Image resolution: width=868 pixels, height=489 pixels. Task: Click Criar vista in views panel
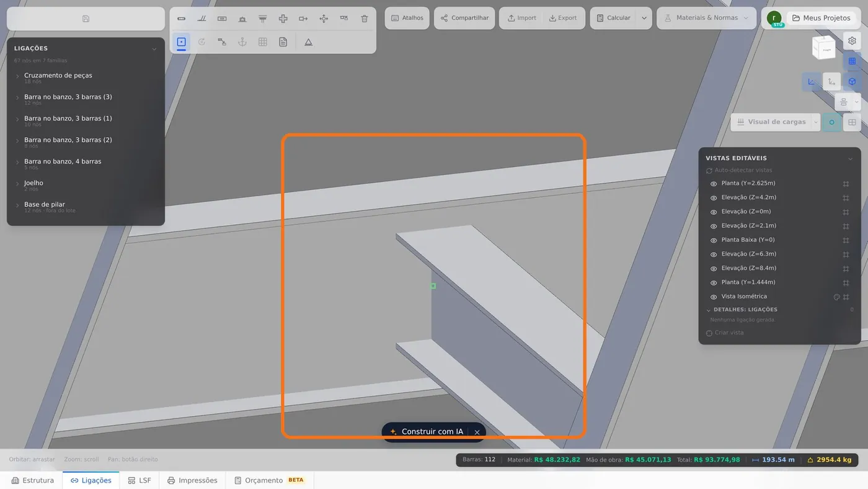coord(725,333)
